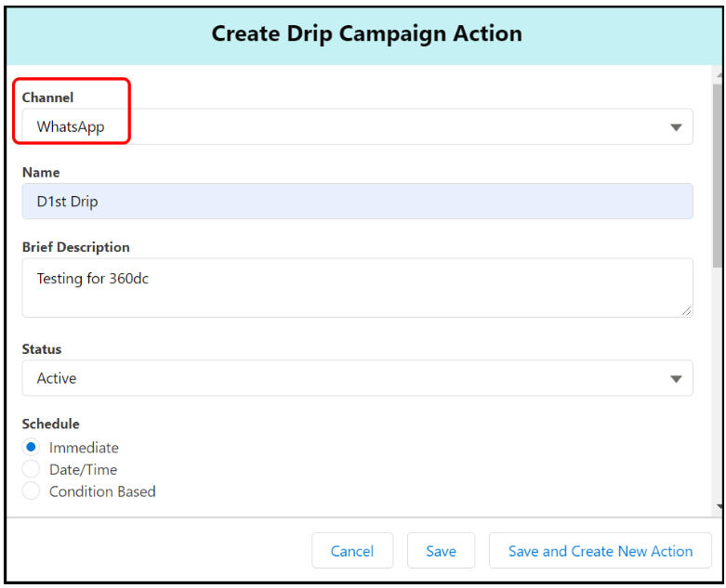Screen dimensions: 726x588
Task: Click the Create Drip Campaign Action header
Action: [x=366, y=34]
